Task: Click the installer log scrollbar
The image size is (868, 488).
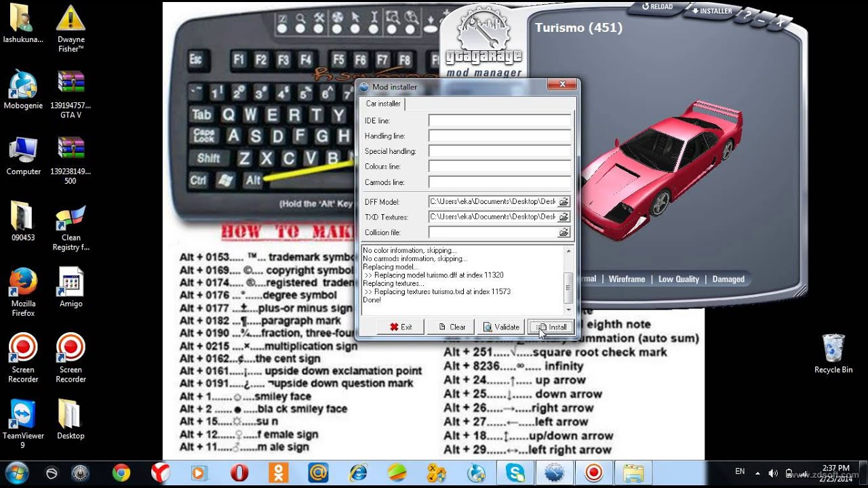Action: click(568, 280)
